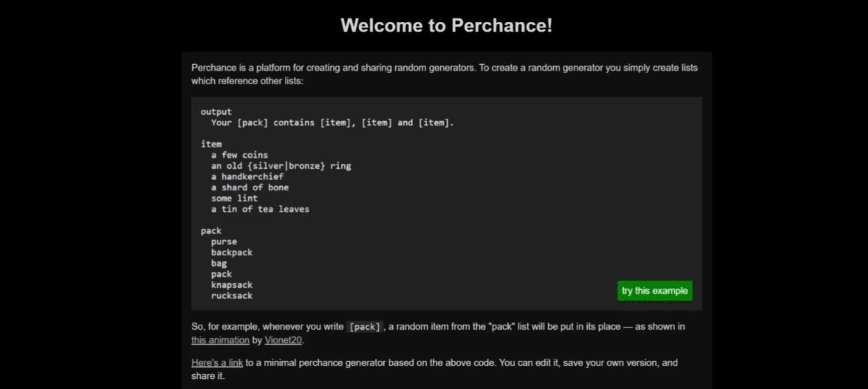Select the 'output' list name in the code
The width and height of the screenshot is (868, 389).
click(215, 111)
